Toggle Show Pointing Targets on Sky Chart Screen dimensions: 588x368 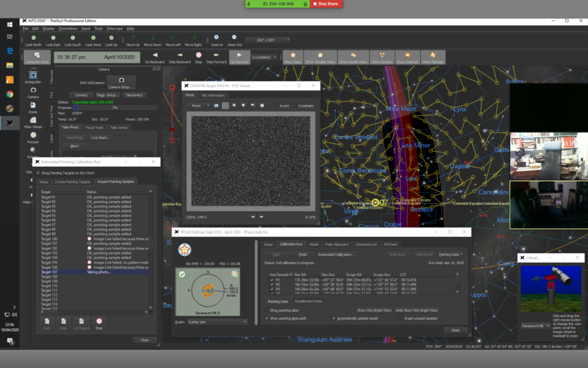[38, 172]
